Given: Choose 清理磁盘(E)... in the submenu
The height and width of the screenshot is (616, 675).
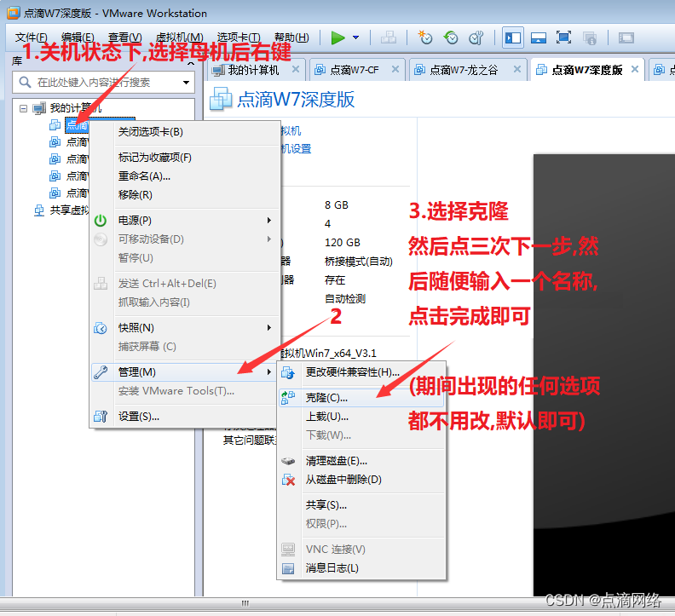Looking at the screenshot, I should (361, 461).
